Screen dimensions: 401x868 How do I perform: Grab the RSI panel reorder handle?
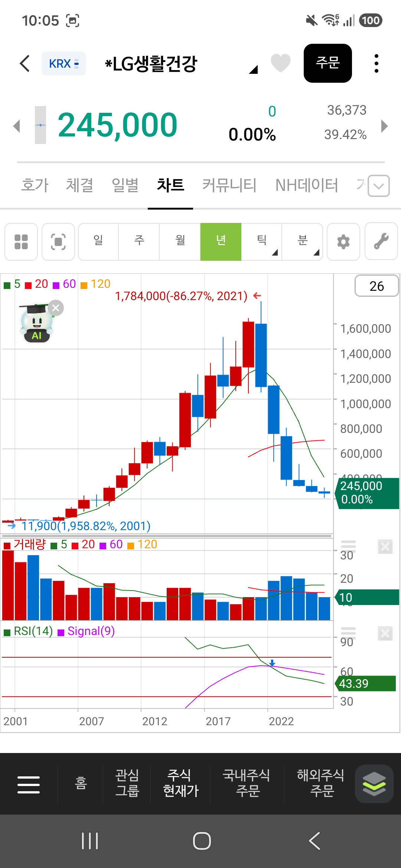(x=348, y=633)
